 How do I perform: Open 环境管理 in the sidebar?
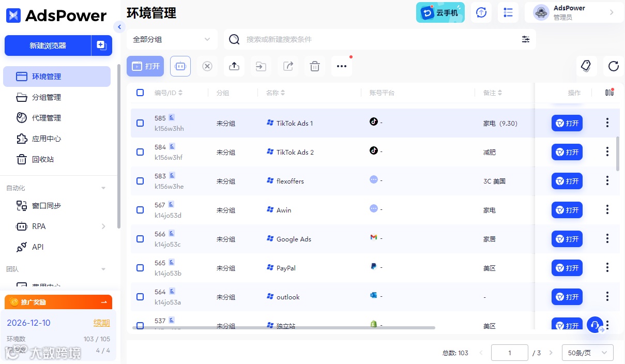57,77
